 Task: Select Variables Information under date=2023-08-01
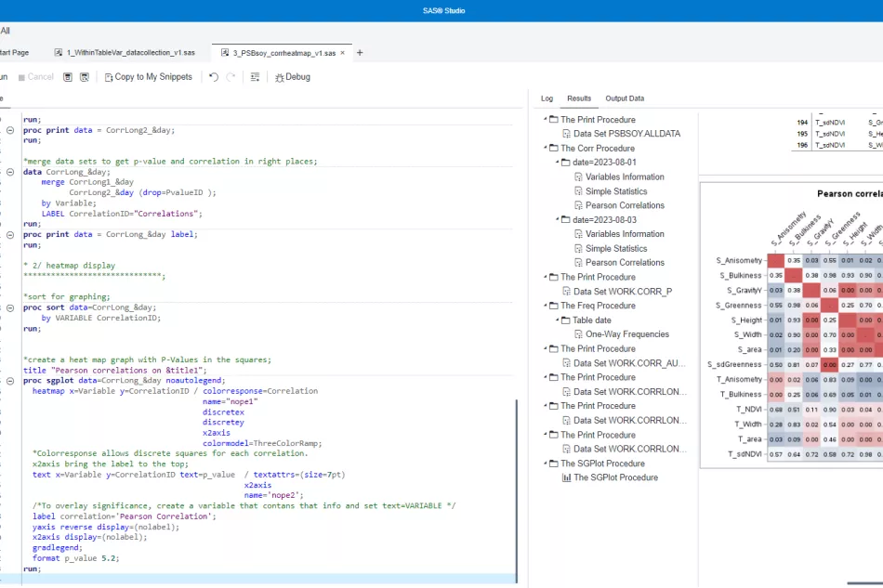619,176
